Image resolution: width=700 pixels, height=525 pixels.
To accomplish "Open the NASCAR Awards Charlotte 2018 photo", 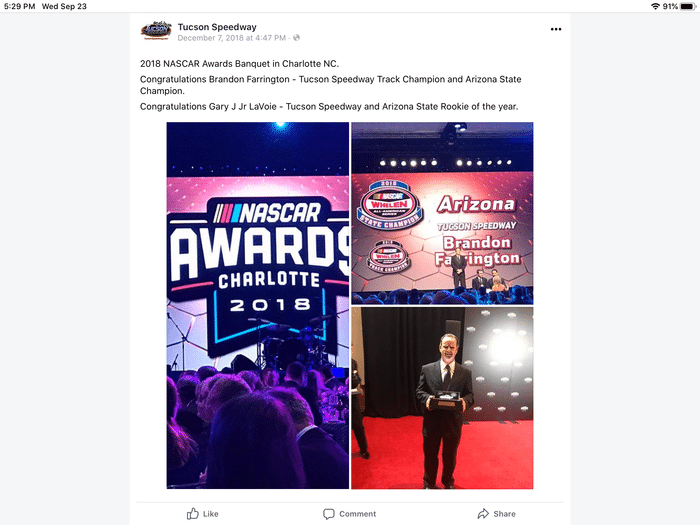I will coord(258,305).
